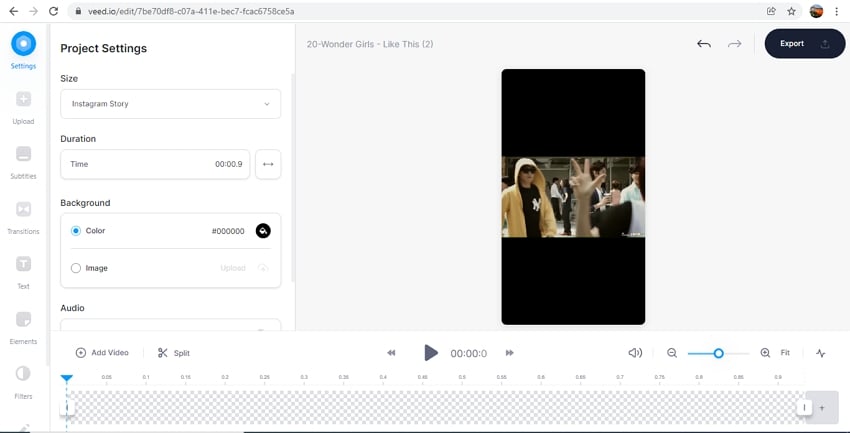Click the plus button at timeline end

(x=822, y=408)
